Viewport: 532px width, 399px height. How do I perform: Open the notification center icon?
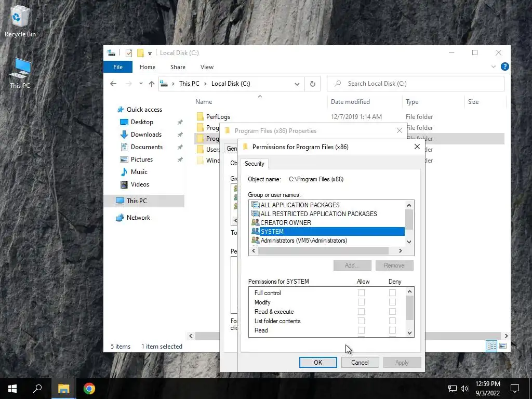coord(515,389)
